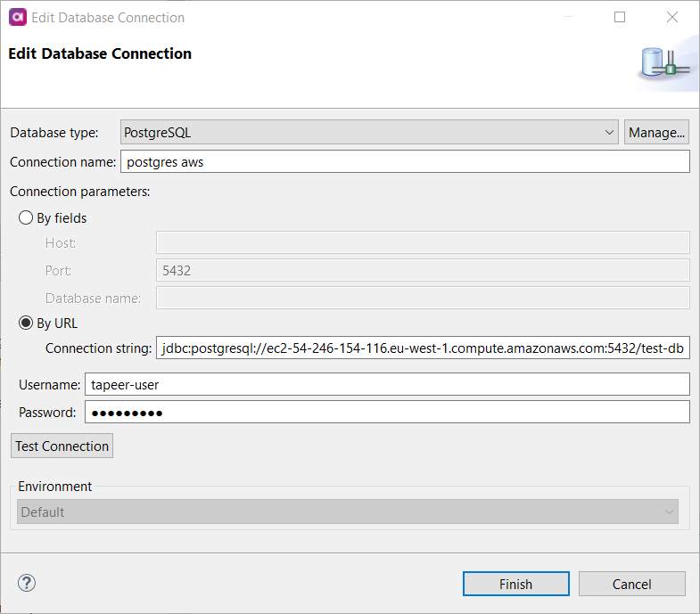Click the help question mark icon

(x=26, y=583)
